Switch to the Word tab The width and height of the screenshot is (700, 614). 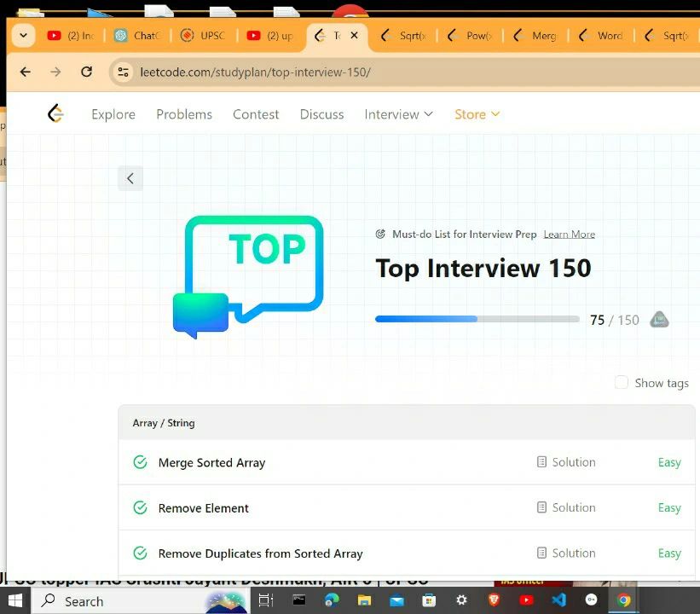point(601,35)
